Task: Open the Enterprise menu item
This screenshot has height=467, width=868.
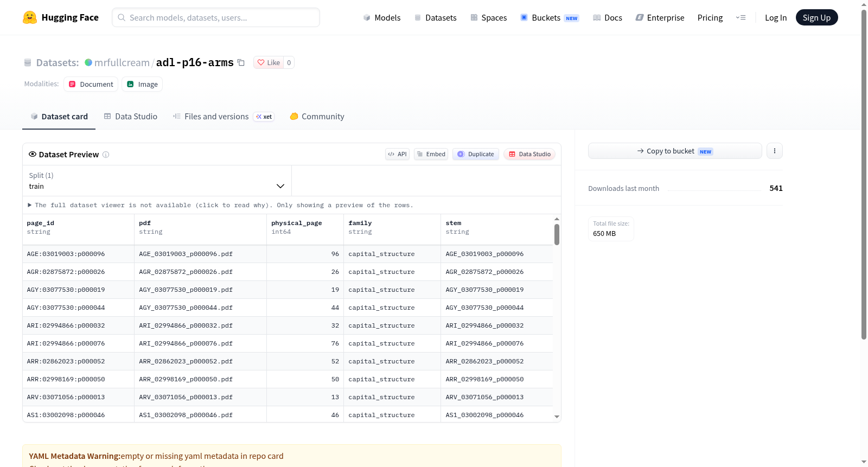Action: (x=660, y=17)
